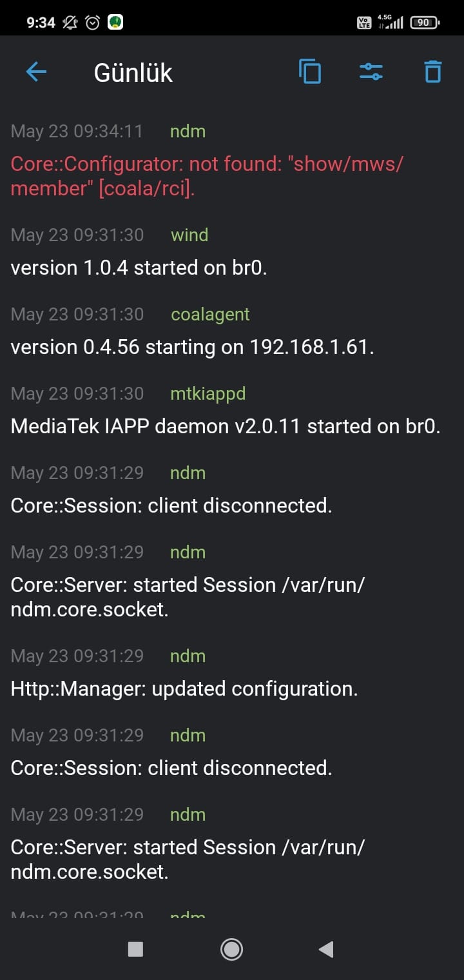The width and height of the screenshot is (464, 980).
Task: Open log filter settings sliders icon
Action: pyautogui.click(x=371, y=72)
